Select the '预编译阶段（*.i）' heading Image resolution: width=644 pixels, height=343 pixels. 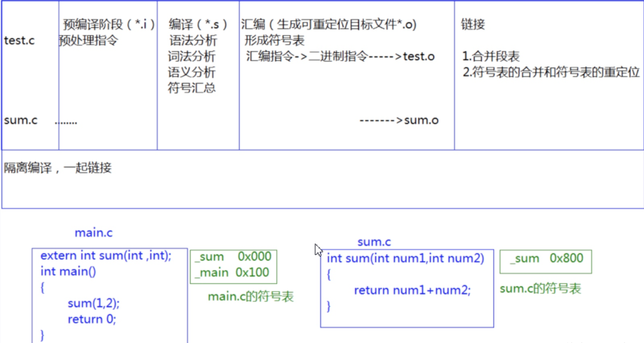pyautogui.click(x=109, y=24)
